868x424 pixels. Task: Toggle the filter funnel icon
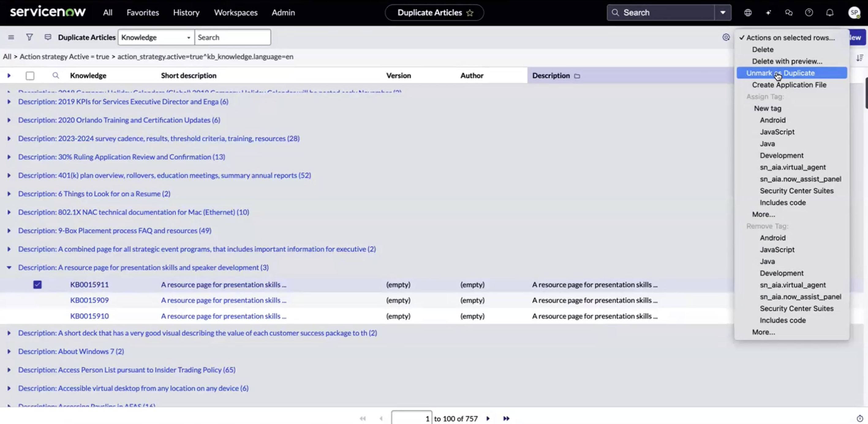tap(30, 37)
